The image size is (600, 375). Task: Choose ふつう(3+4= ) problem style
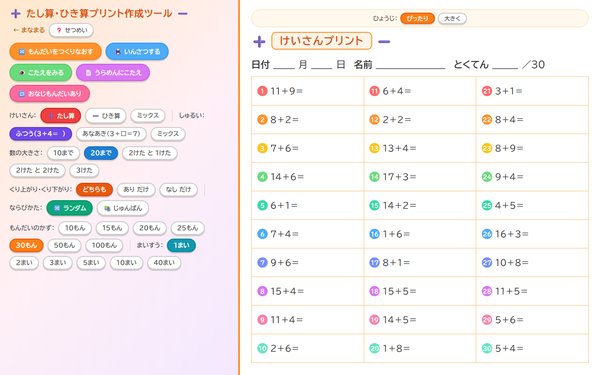tap(41, 134)
